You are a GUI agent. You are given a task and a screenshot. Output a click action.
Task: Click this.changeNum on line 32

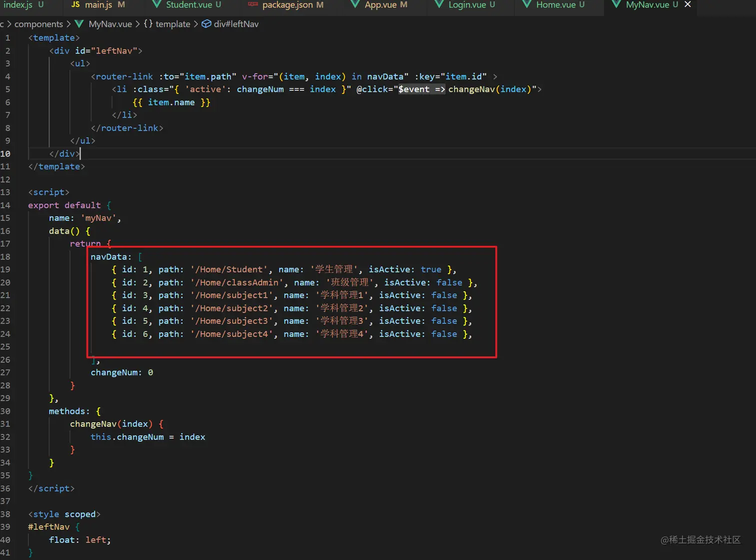click(x=127, y=437)
